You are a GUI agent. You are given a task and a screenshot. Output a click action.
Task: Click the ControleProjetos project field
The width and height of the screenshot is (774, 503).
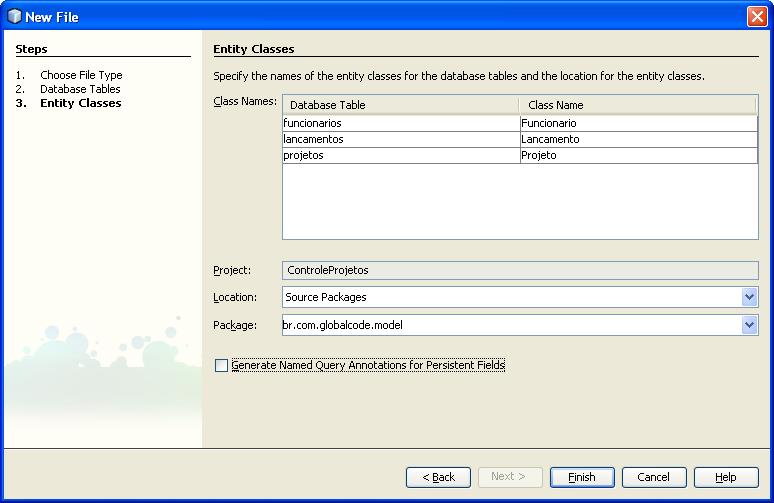[x=520, y=270]
